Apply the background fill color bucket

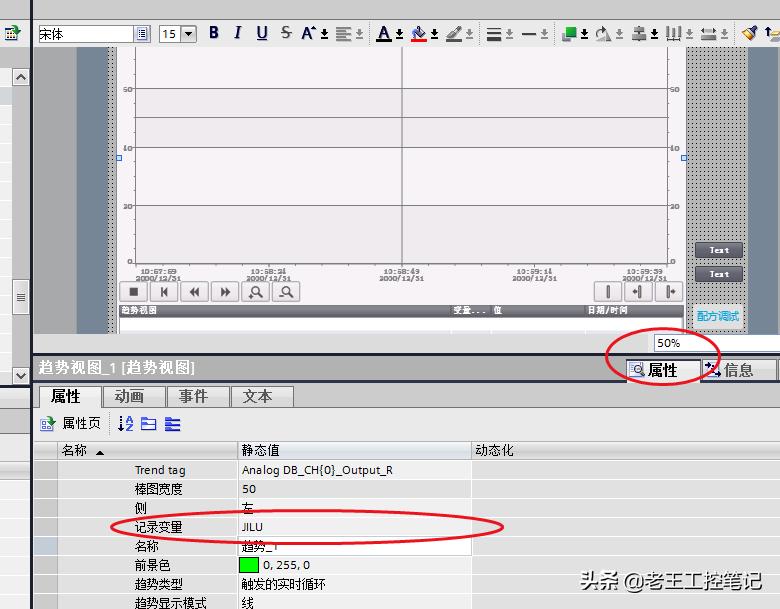(419, 33)
